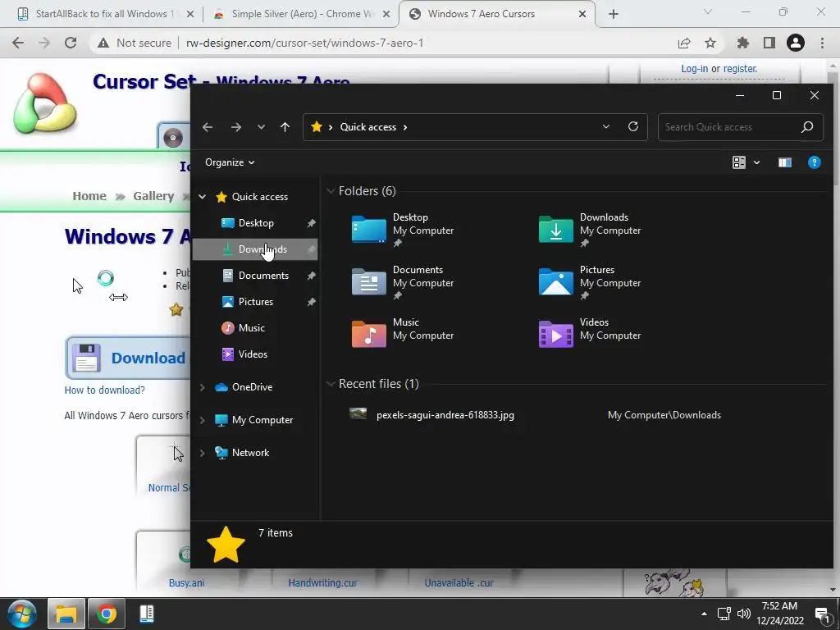Open view options dropdown arrow

(756, 162)
